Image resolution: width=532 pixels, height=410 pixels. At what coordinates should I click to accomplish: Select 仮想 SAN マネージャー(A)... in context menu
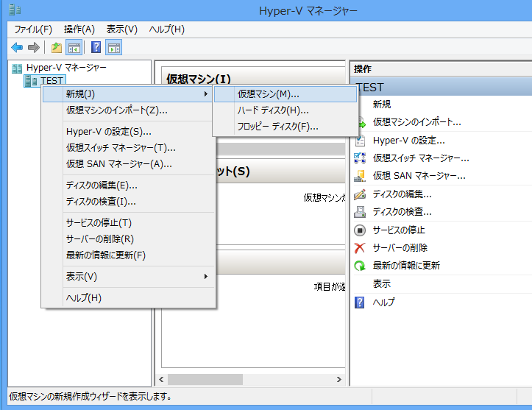[x=128, y=164]
